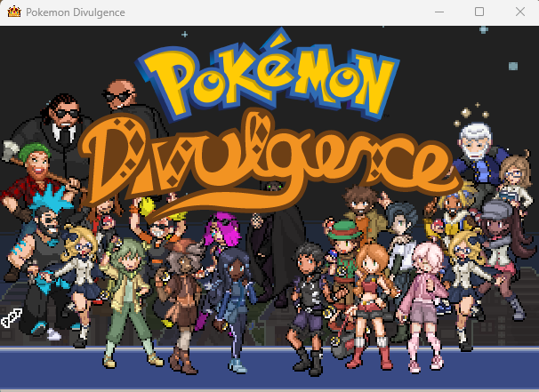Click the orange Divulgence logo
The image size is (539, 392).
click(269, 165)
